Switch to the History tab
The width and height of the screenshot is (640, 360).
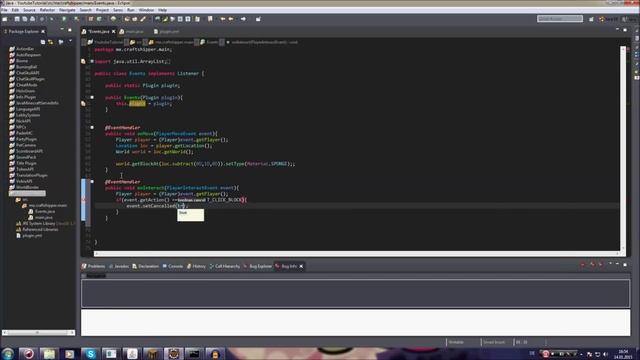(196, 266)
